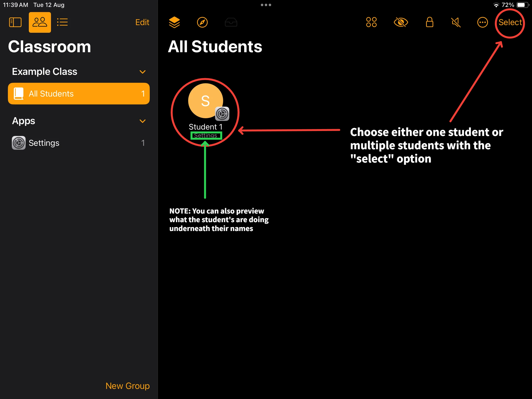
Task: Select the Settings app row in sidebar
Action: pos(79,143)
